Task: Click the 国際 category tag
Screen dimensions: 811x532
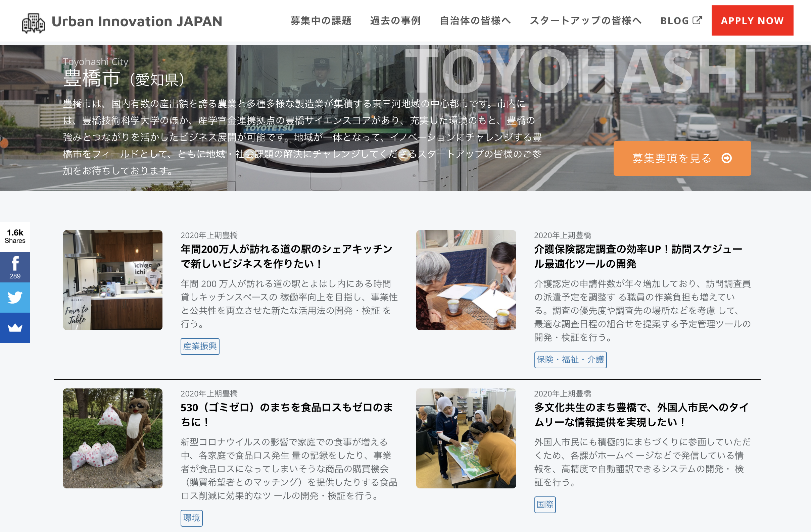Action: 544,504
